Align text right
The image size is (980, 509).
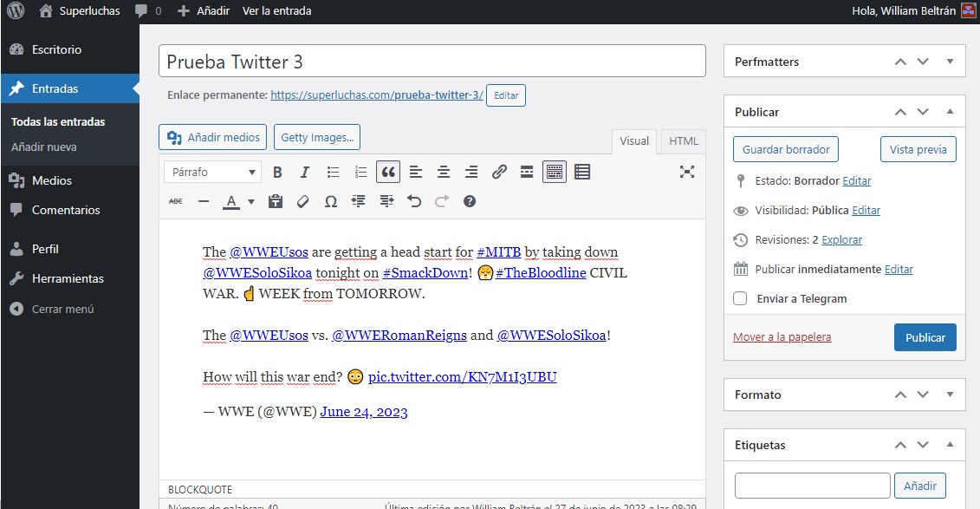pos(471,172)
